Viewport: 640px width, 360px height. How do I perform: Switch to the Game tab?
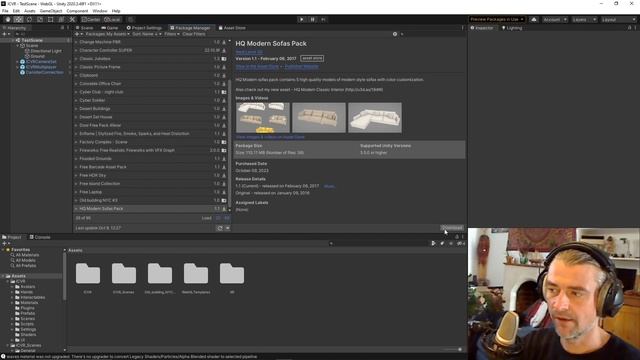coord(109,28)
